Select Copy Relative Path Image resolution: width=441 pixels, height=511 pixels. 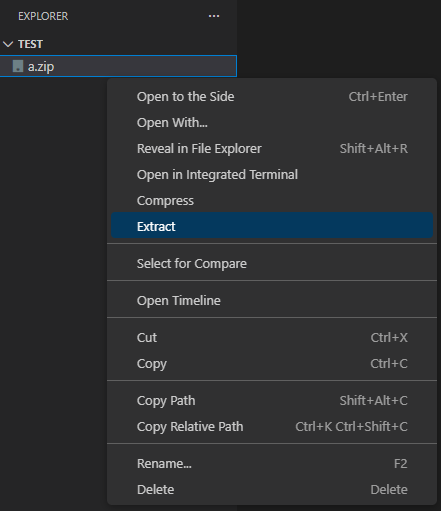(x=272, y=426)
